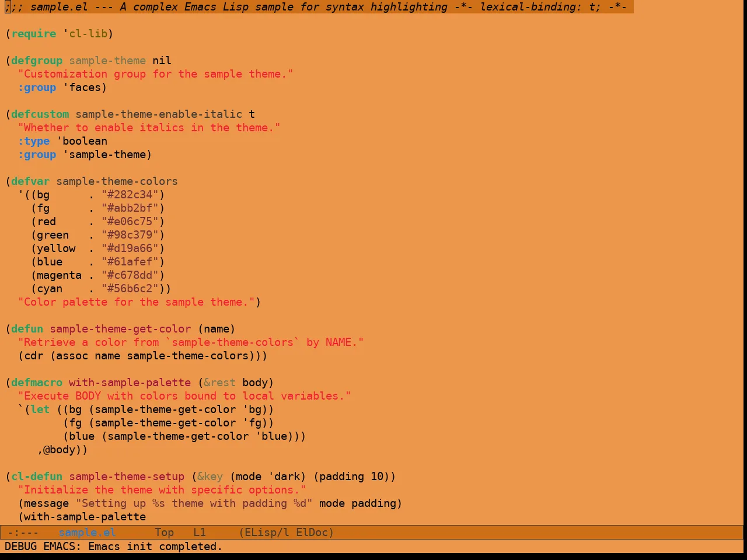
Task: Click the "-:---" buffer status indicator
Action: pyautogui.click(x=23, y=533)
